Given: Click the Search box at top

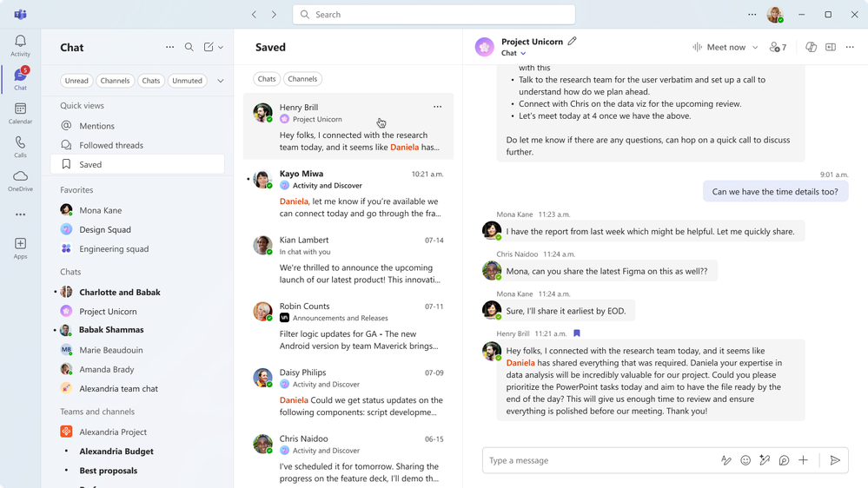Looking at the screenshot, I should pyautogui.click(x=434, y=15).
